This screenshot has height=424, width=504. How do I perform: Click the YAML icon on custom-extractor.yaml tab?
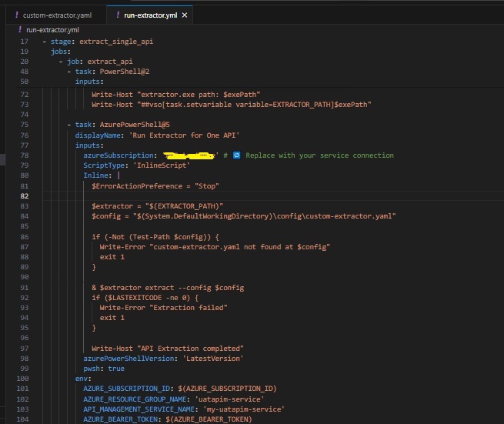(x=17, y=15)
